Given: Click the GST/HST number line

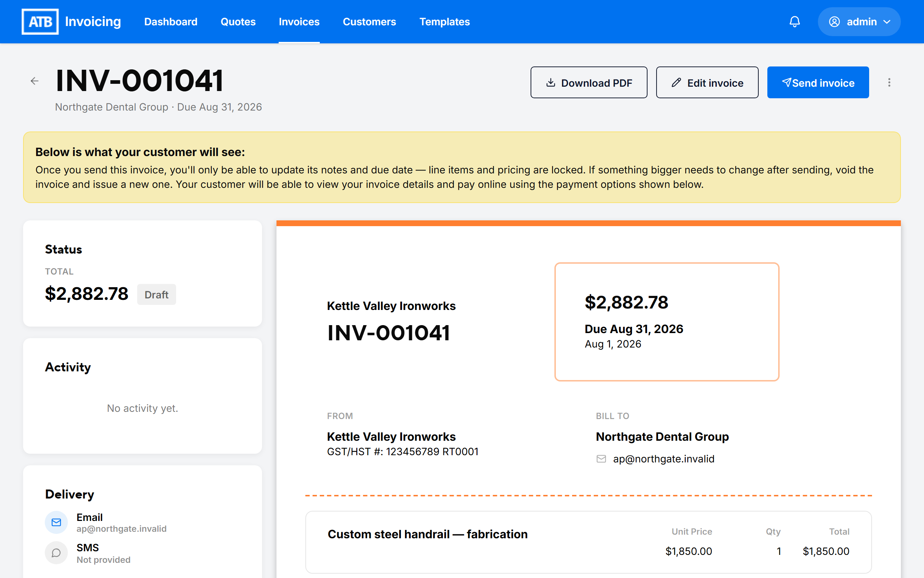Looking at the screenshot, I should (402, 452).
